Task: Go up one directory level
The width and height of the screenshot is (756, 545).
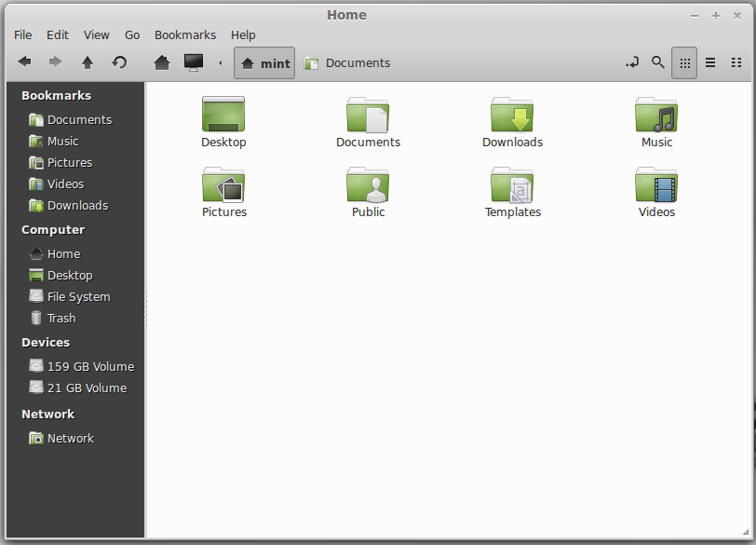Action: tap(86, 62)
